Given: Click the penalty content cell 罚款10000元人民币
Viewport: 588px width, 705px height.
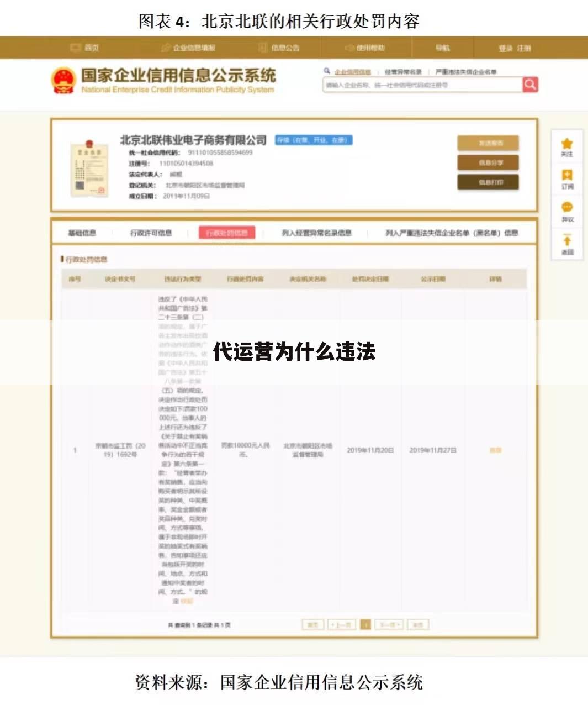Looking at the screenshot, I should coord(245,450).
